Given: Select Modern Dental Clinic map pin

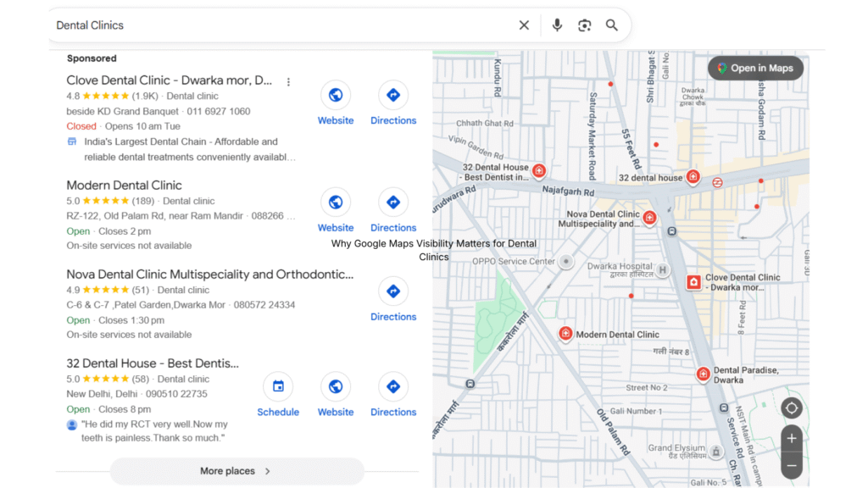Looking at the screenshot, I should pos(565,334).
